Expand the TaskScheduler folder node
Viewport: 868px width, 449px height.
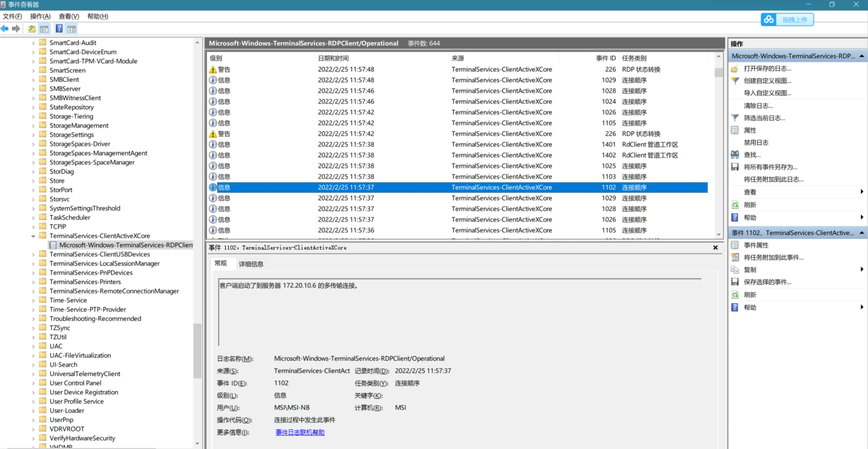[33, 218]
